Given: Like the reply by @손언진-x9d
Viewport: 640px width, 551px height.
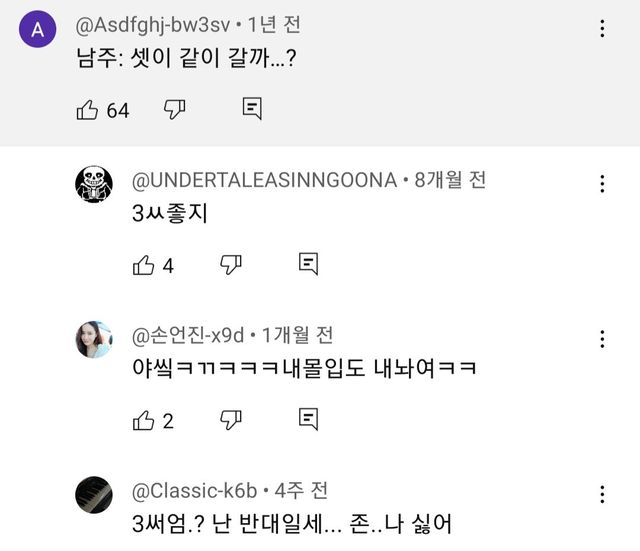Looking at the screenshot, I should point(144,420).
